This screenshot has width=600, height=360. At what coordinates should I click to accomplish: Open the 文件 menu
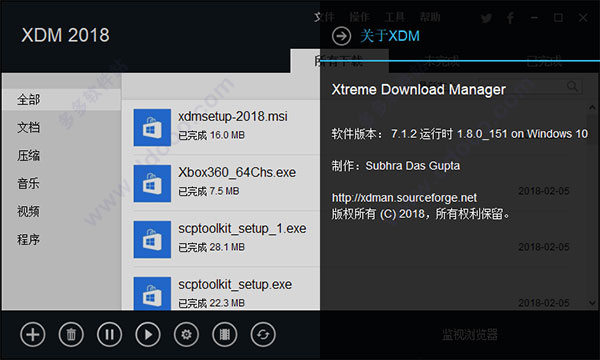pos(324,17)
